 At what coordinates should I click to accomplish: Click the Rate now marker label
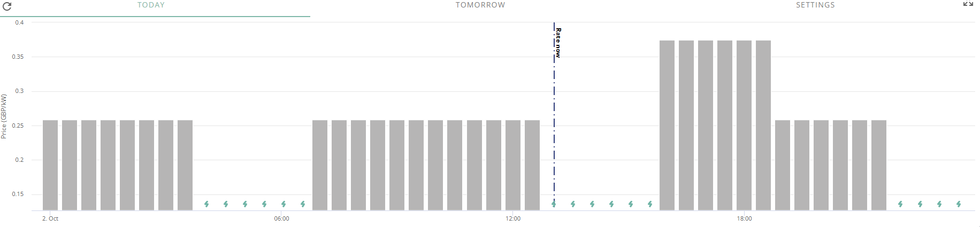[x=558, y=43]
